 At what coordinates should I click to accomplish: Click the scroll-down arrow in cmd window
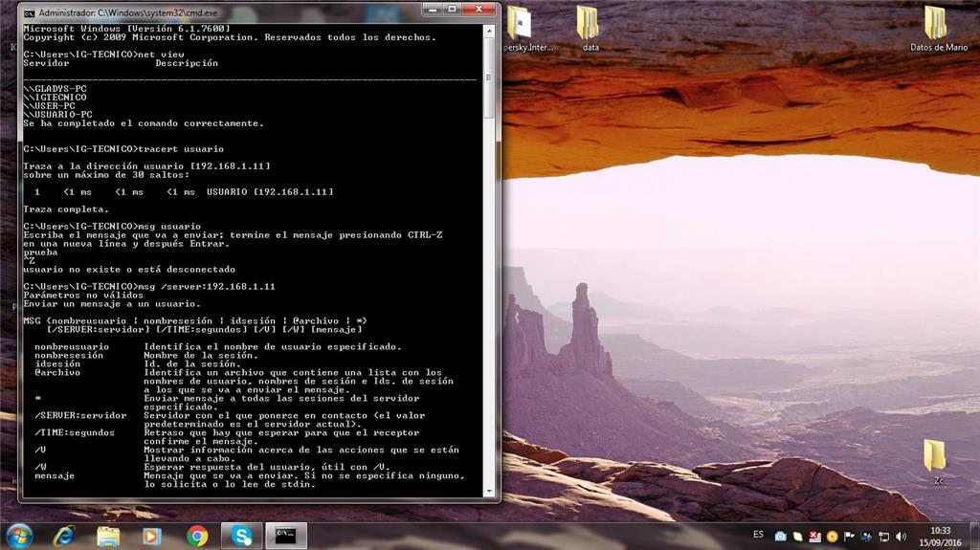[489, 492]
